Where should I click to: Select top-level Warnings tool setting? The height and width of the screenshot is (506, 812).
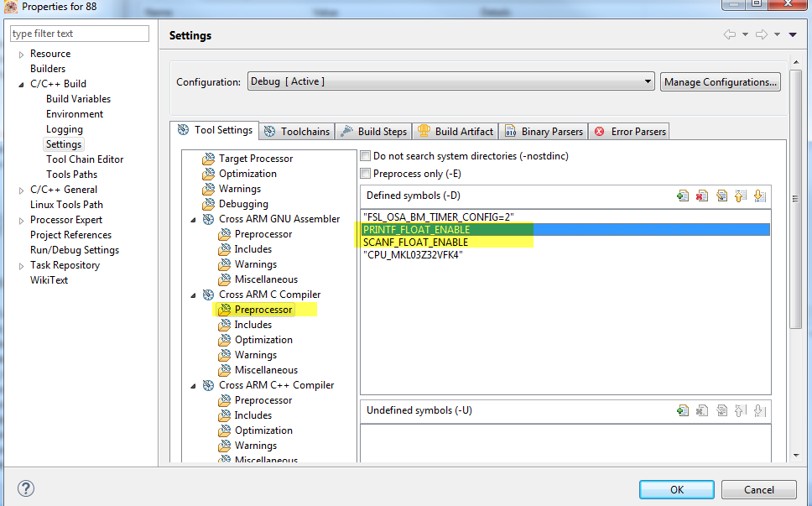(x=240, y=189)
